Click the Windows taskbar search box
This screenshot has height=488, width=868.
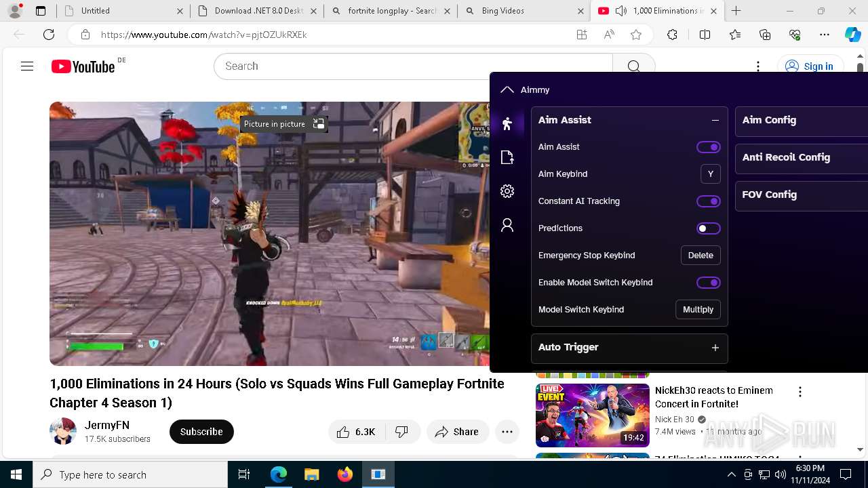coord(130,474)
